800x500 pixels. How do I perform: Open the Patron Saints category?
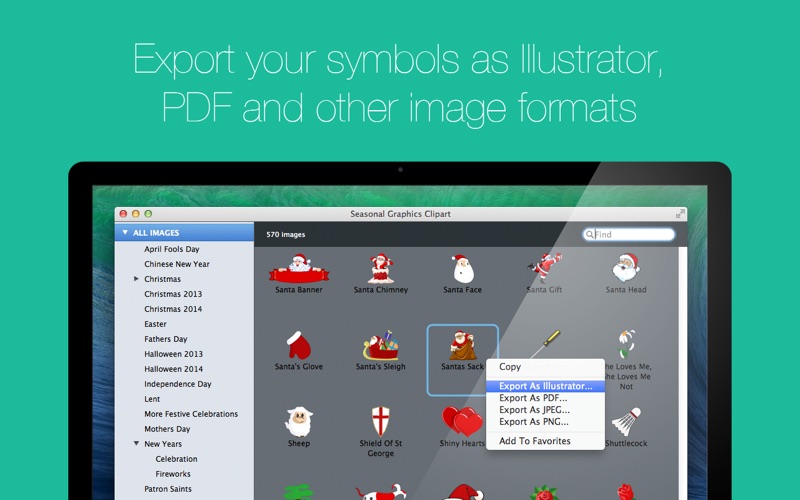[x=168, y=489]
